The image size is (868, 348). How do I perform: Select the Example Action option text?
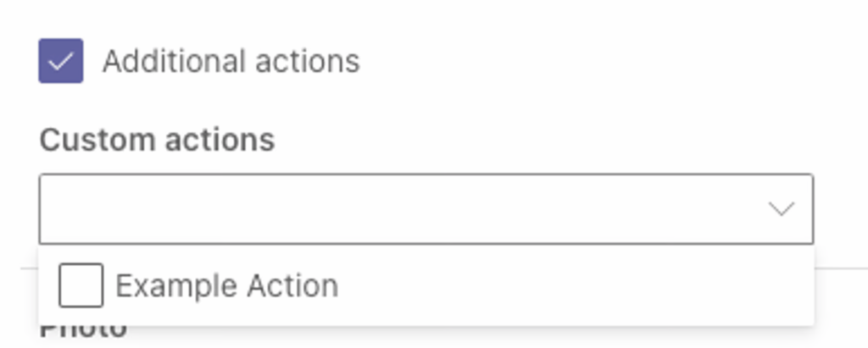(226, 286)
